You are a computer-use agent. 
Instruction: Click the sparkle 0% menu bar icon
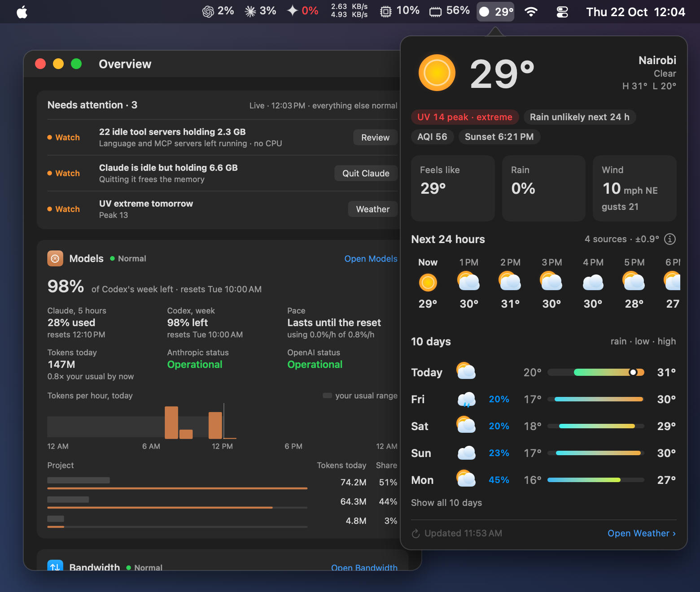302,11
